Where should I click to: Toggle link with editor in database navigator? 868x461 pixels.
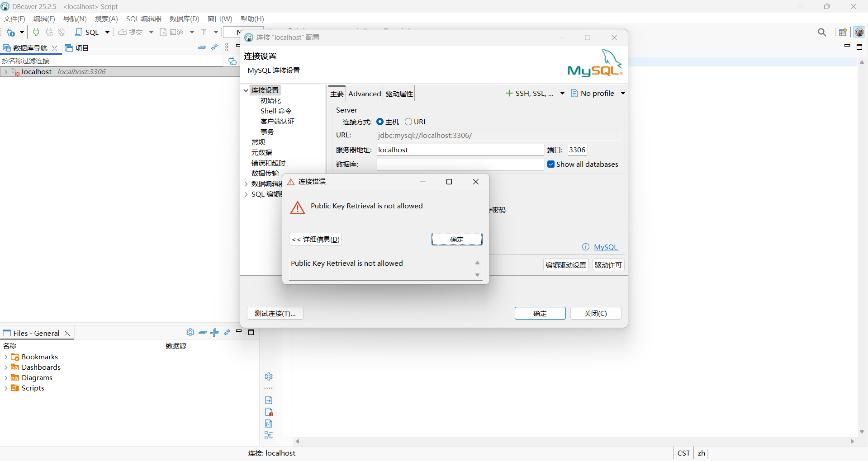(214, 47)
